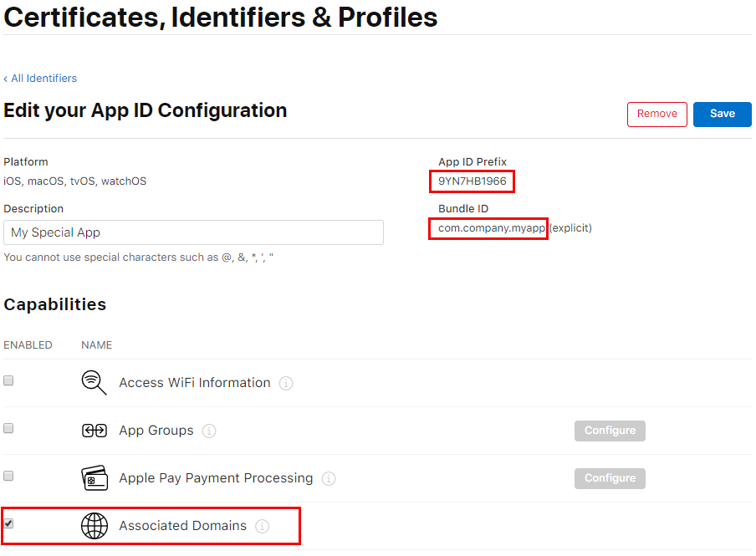Save the App ID configuration
The image size is (756, 556).
(722, 114)
